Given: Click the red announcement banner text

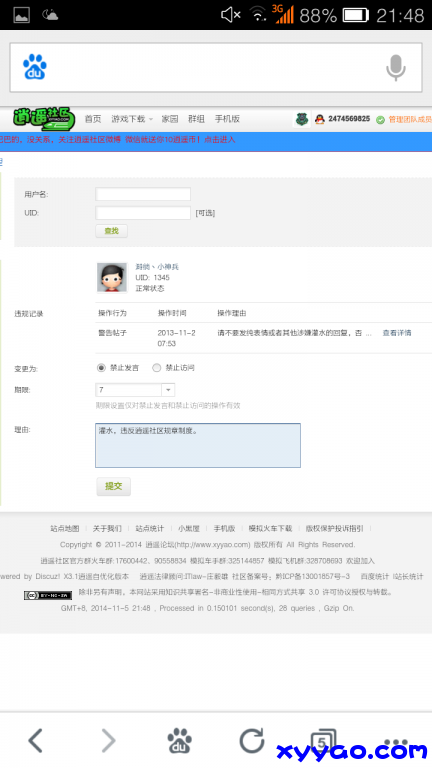Looking at the screenshot, I should pyautogui.click(x=118, y=140).
